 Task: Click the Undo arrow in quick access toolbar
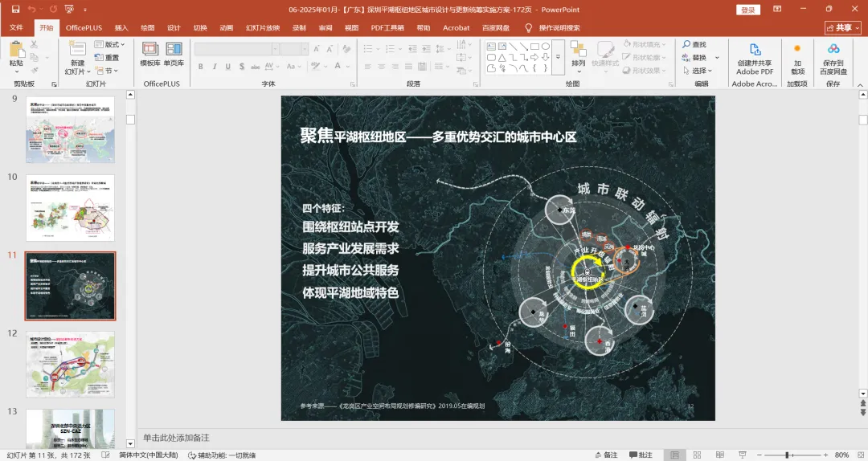(x=31, y=10)
